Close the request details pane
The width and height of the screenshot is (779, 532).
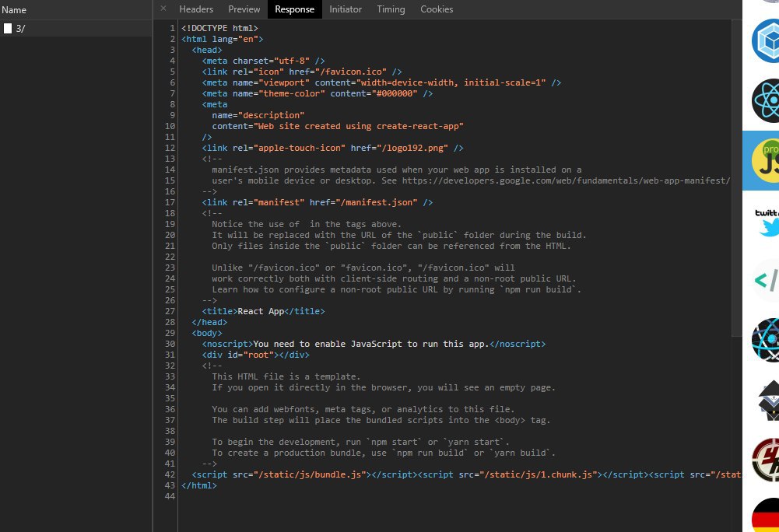click(x=163, y=9)
